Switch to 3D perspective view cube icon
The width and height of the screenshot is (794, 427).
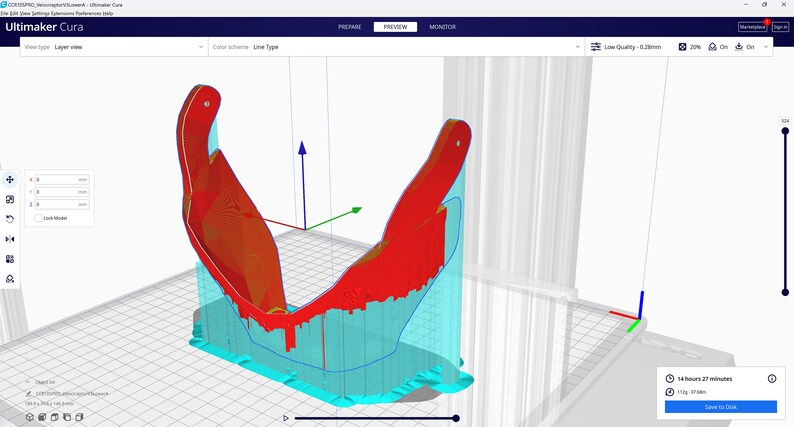point(30,417)
